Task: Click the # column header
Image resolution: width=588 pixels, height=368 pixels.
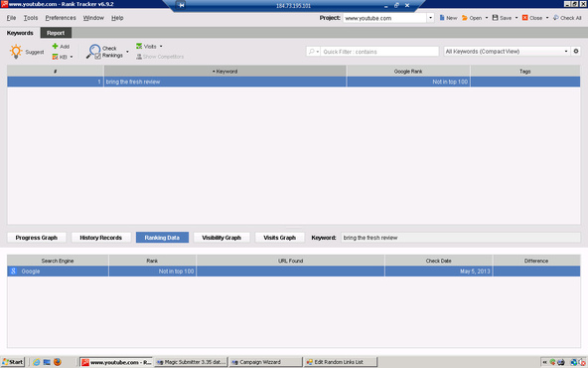Action: pyautogui.click(x=56, y=71)
